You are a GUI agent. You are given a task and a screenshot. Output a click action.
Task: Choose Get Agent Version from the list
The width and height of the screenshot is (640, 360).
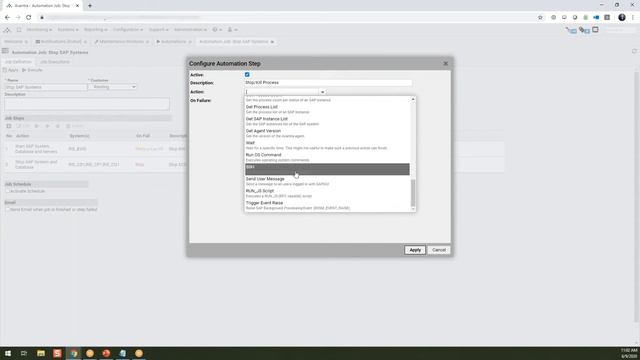327,133
